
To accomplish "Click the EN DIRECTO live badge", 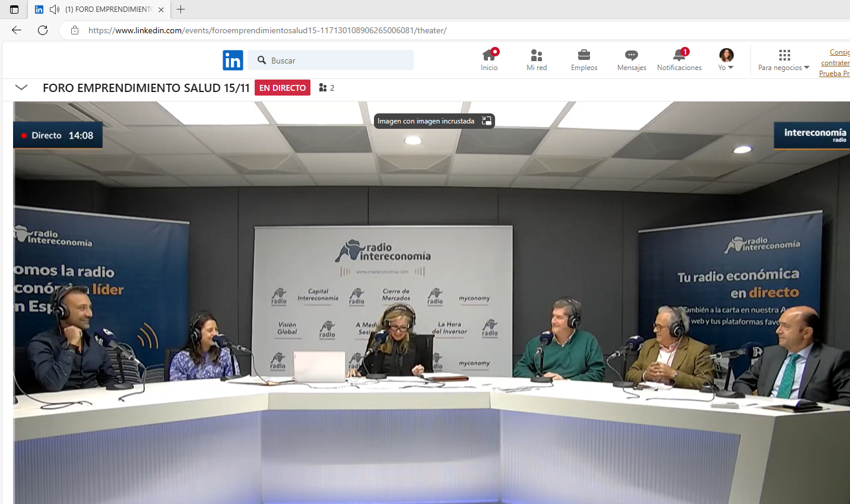I will coord(283,88).
